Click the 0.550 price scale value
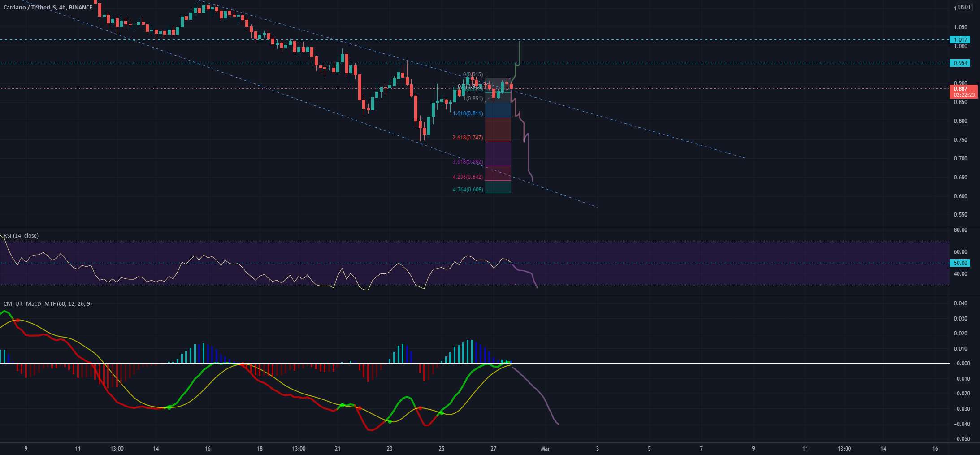Screen dimensions: 980x455 coord(960,215)
